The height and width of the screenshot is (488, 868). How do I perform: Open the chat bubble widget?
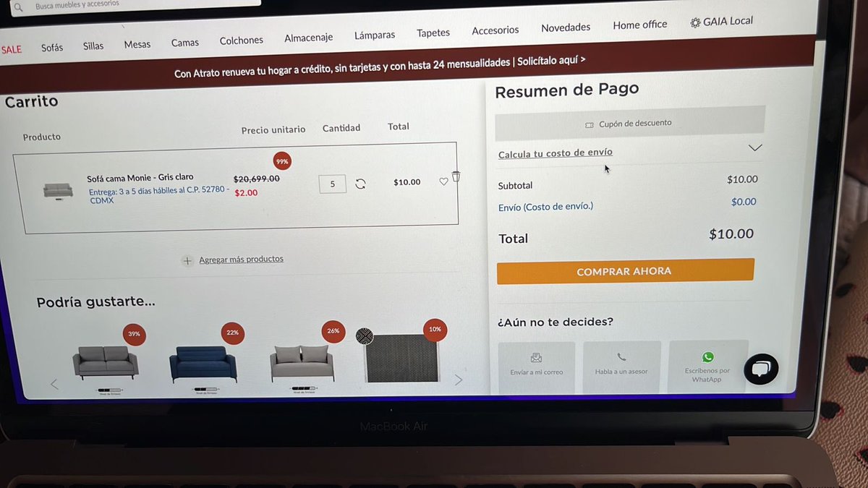(761, 369)
